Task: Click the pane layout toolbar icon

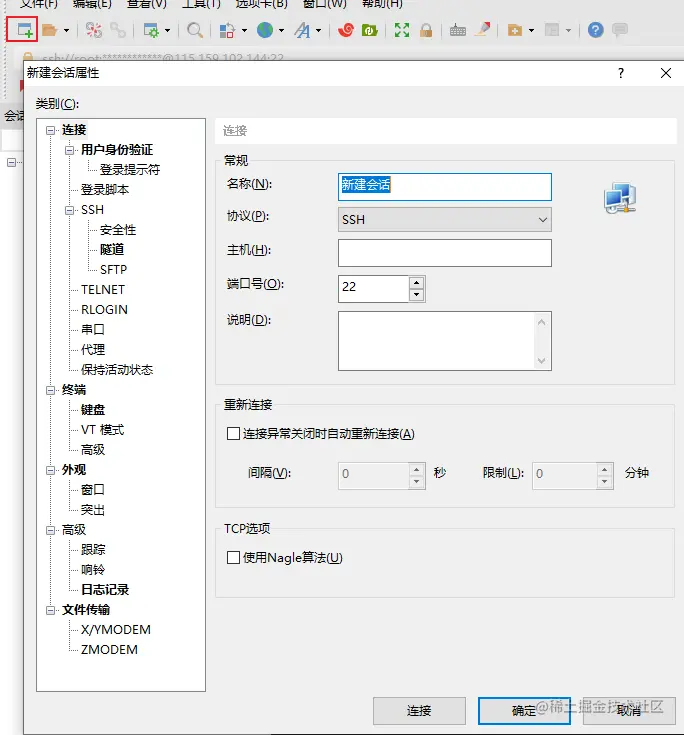Action: (552, 30)
